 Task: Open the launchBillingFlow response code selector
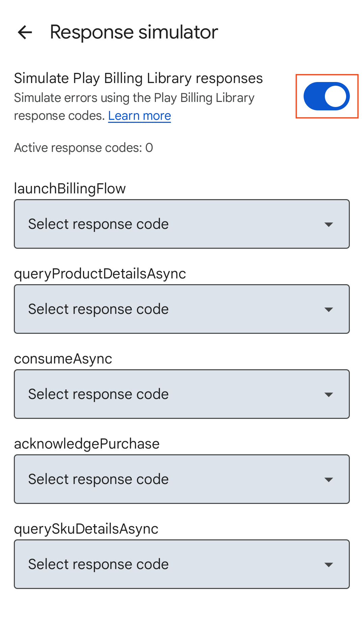tap(182, 224)
